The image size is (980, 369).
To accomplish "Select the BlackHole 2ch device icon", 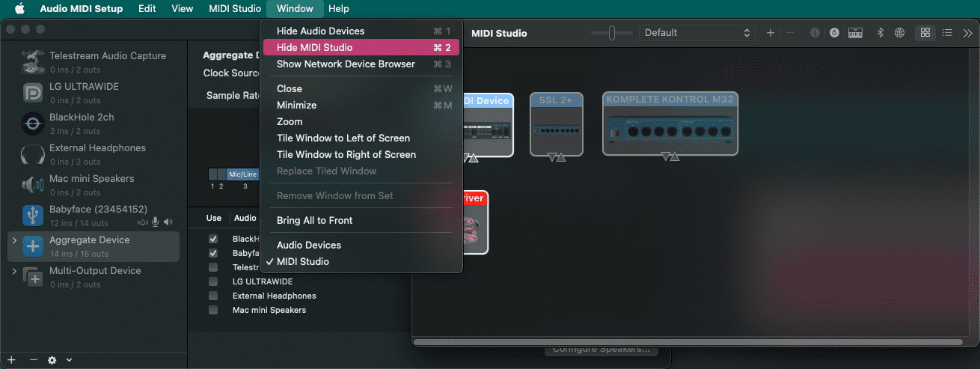I will point(34,123).
